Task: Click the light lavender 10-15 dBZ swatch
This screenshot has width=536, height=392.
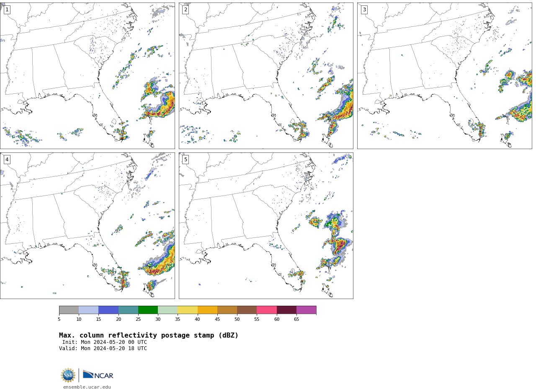Action: pos(89,310)
